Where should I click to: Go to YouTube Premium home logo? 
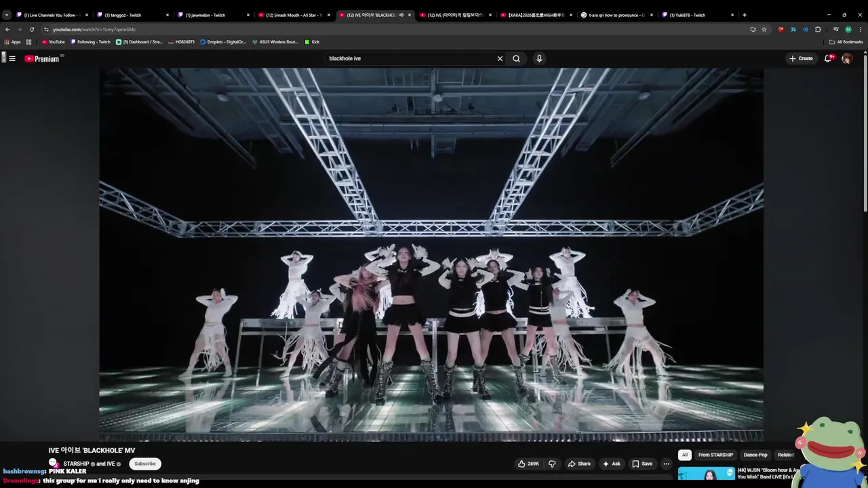(x=43, y=59)
